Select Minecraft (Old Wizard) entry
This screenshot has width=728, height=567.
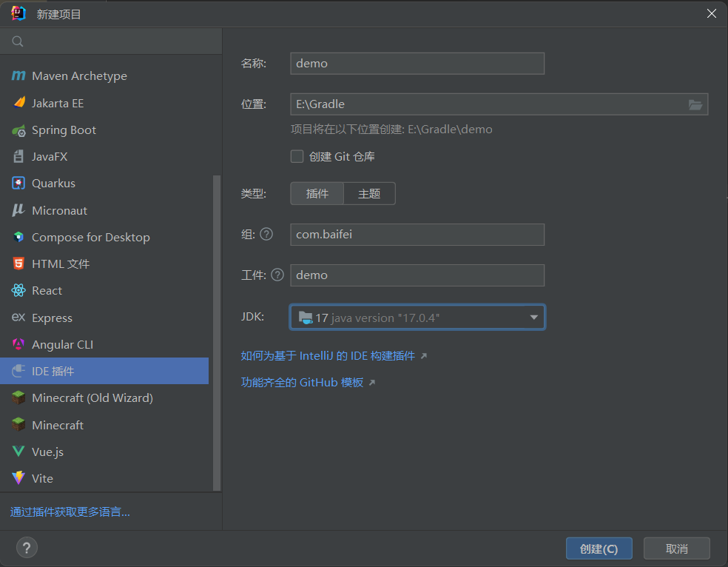(x=104, y=398)
